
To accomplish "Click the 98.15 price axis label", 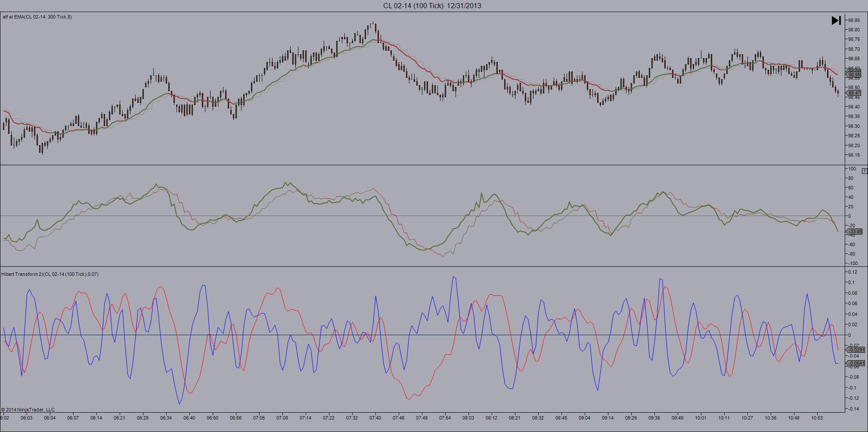I will (x=854, y=155).
